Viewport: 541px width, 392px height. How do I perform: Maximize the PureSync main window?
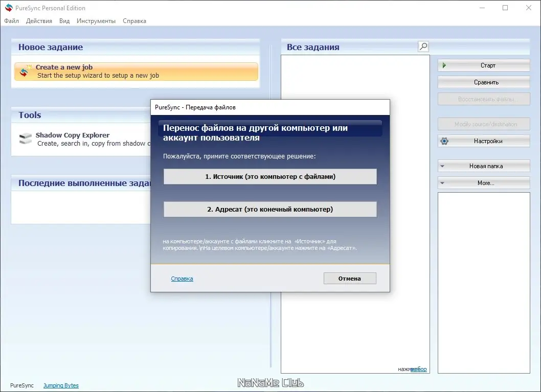coord(505,8)
